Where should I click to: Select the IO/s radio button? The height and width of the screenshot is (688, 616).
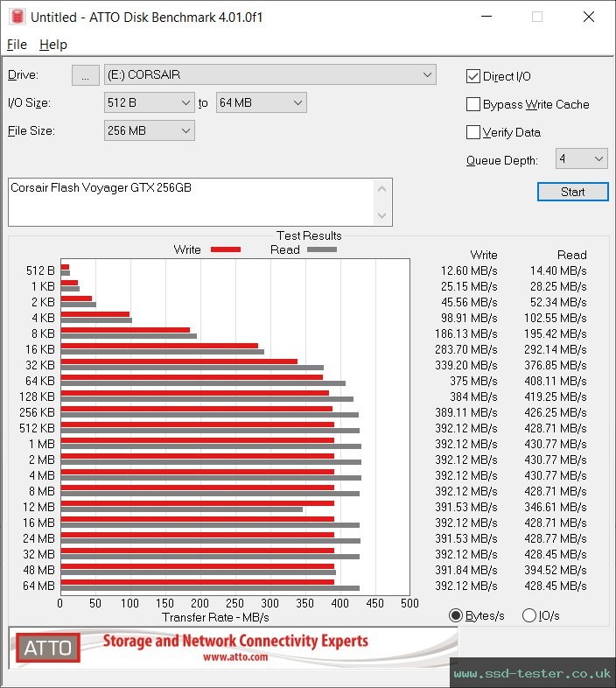coord(529,615)
